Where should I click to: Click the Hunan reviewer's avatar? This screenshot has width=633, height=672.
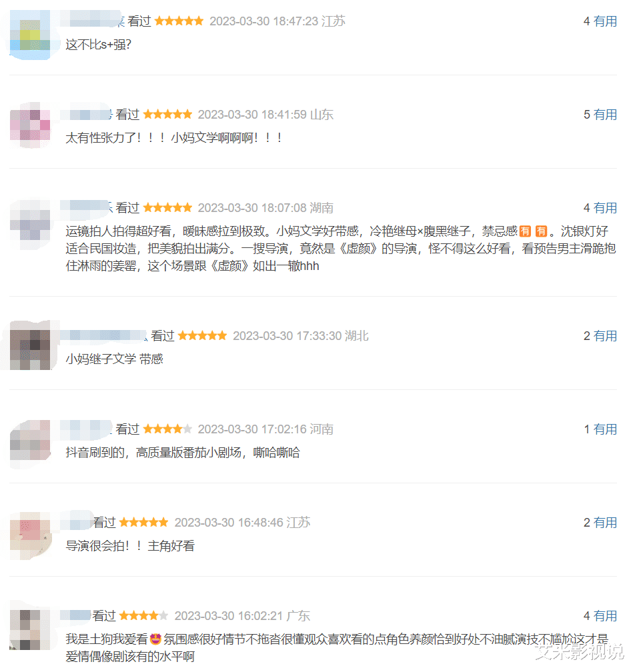30,224
